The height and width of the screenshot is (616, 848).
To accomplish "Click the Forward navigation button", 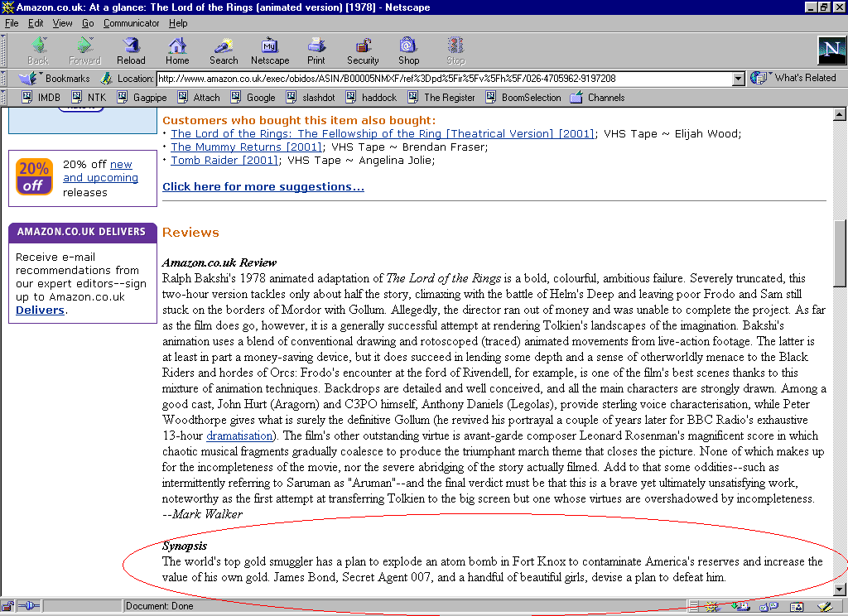I will [x=85, y=51].
